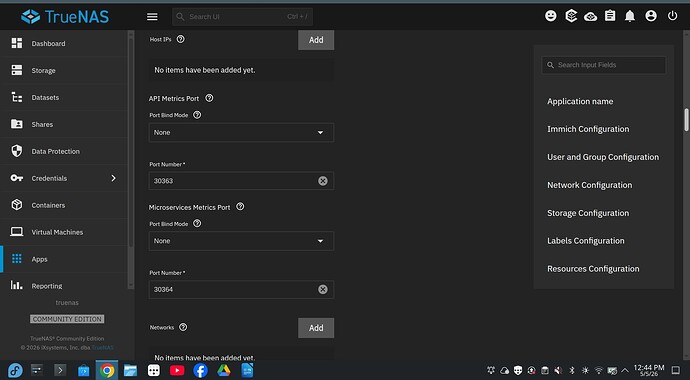The image size is (690, 380).
Task: Open the TrueNAS Connect cloud icon
Action: pos(591,17)
